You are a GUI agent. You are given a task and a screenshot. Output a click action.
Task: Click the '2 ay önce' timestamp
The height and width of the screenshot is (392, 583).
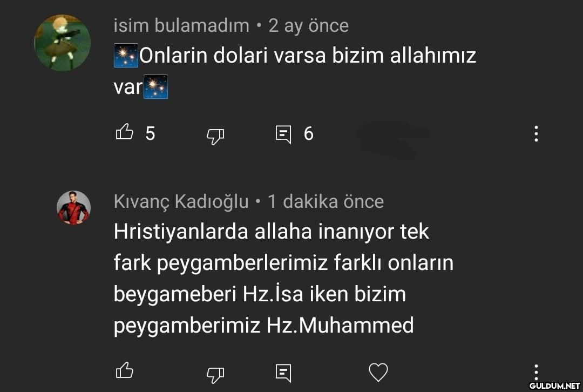tap(309, 26)
